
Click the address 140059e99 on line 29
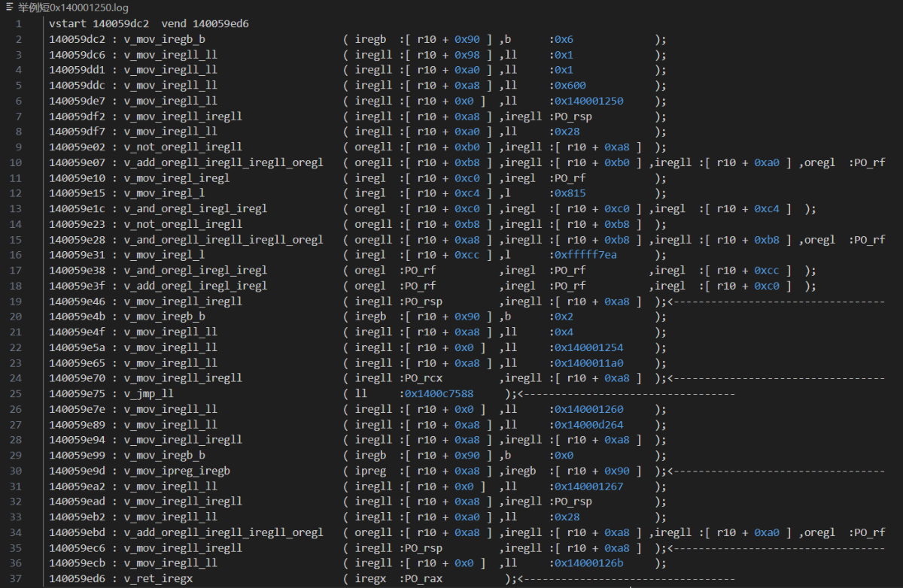click(77, 455)
